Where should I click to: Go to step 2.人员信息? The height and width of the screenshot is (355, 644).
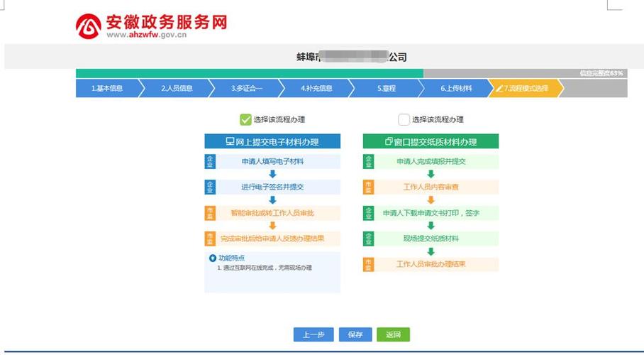pyautogui.click(x=177, y=88)
